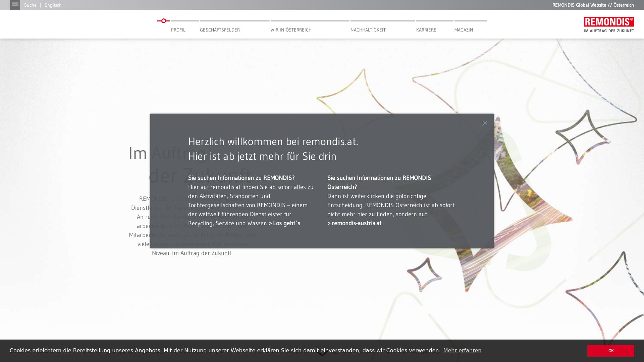This screenshot has width=644, height=362.
Task: Select the red home circle marker
Action: coord(163,21)
